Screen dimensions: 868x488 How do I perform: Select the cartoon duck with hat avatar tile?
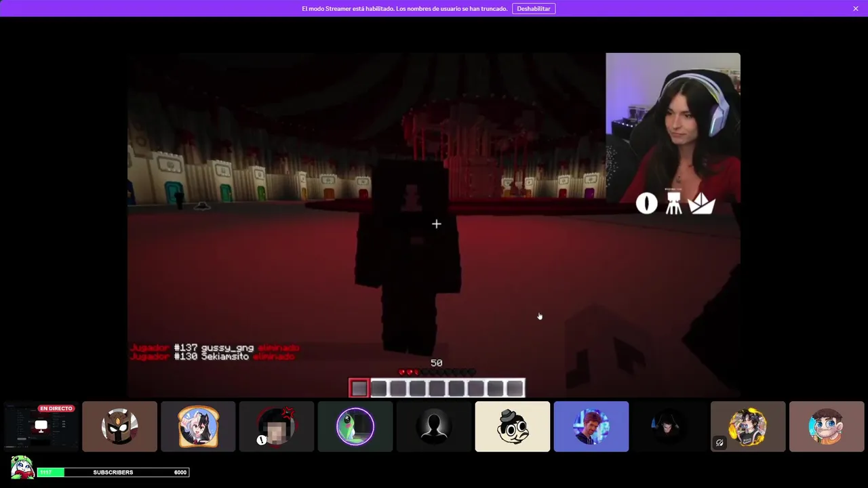click(513, 426)
